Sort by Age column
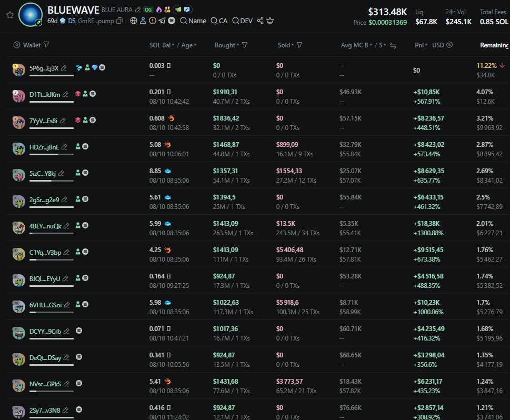This screenshot has height=420, width=510. pos(188,45)
